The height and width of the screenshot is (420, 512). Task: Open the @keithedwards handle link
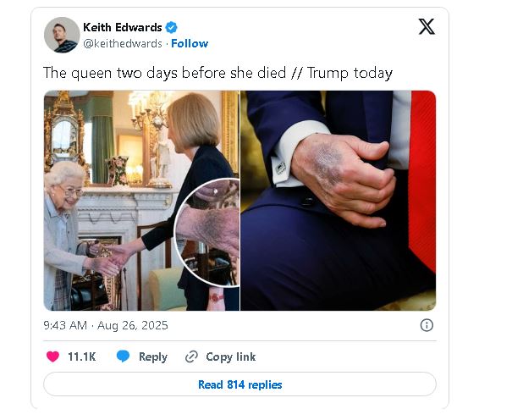point(123,43)
